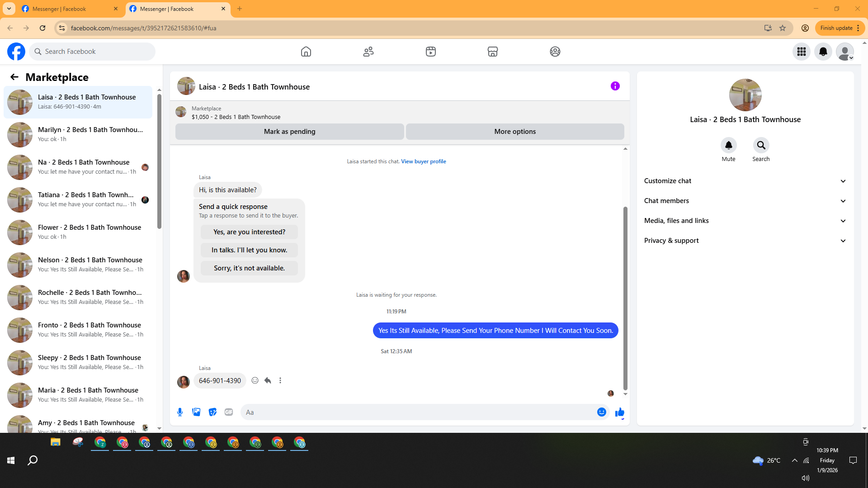Open Facebook Home icon in top navigation
Screen dimensions: 868x488
point(306,52)
